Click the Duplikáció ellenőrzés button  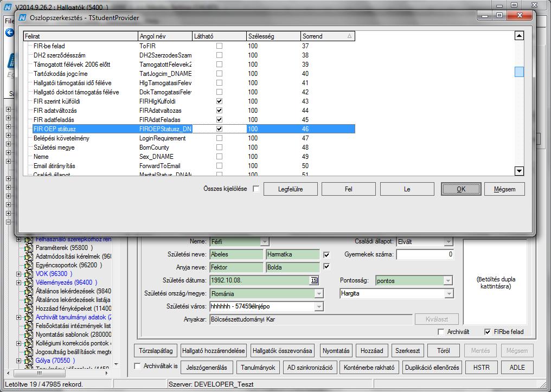coord(432,368)
